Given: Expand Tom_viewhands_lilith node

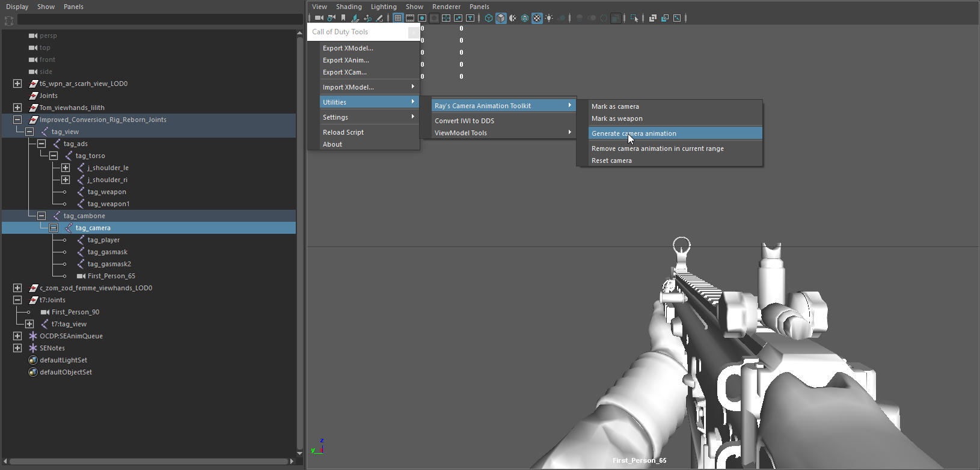Looking at the screenshot, I should [17, 108].
